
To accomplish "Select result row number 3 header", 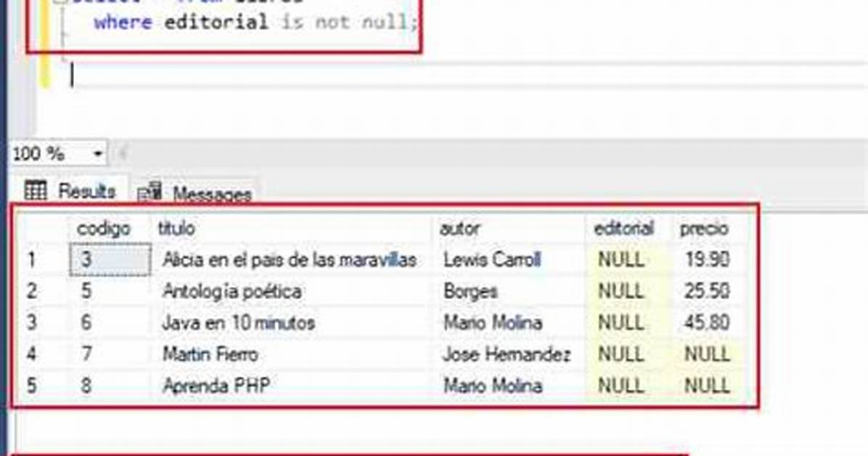I will [31, 322].
